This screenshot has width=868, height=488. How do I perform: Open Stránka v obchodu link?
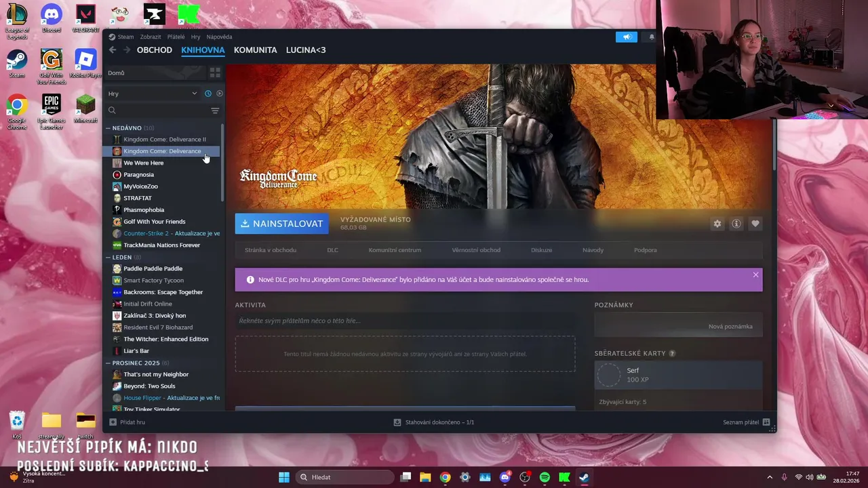tap(271, 250)
